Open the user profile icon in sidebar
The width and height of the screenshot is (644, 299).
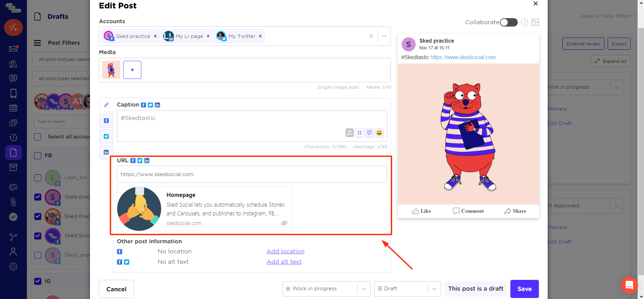pyautogui.click(x=13, y=252)
